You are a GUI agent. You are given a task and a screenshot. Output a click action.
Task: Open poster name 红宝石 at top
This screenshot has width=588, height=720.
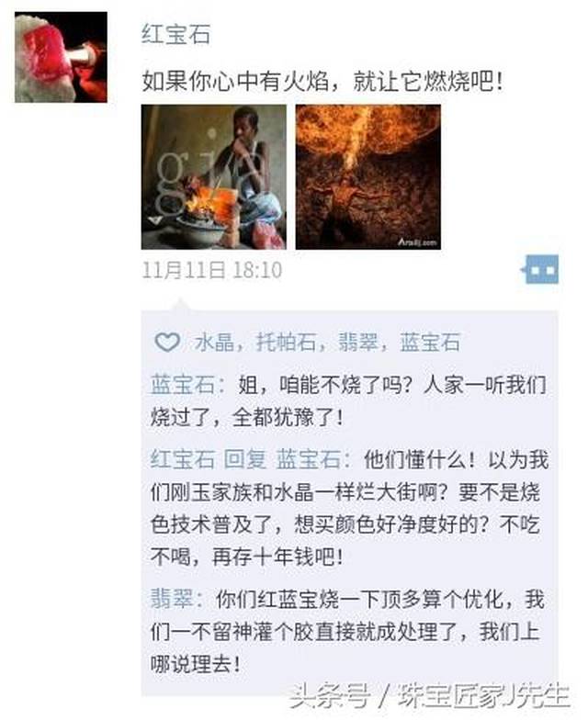(176, 35)
